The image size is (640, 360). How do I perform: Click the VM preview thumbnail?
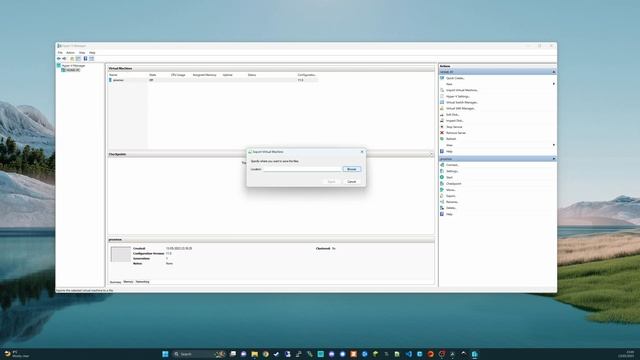pos(120,254)
